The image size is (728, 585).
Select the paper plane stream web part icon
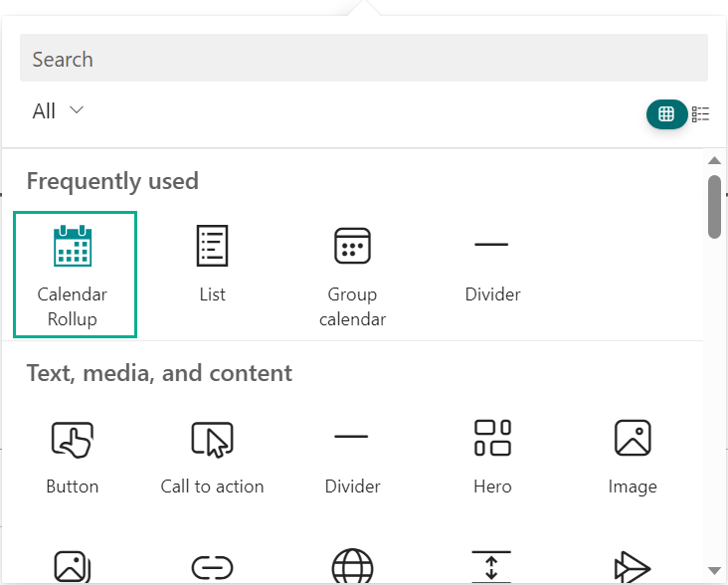[633, 567]
